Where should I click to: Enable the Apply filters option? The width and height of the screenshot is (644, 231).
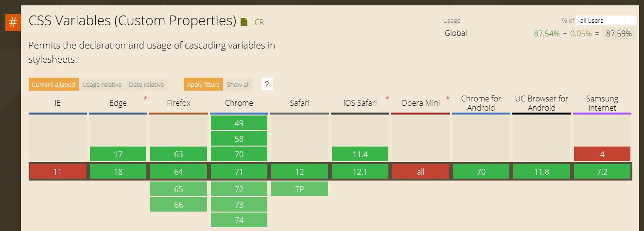pos(203,84)
